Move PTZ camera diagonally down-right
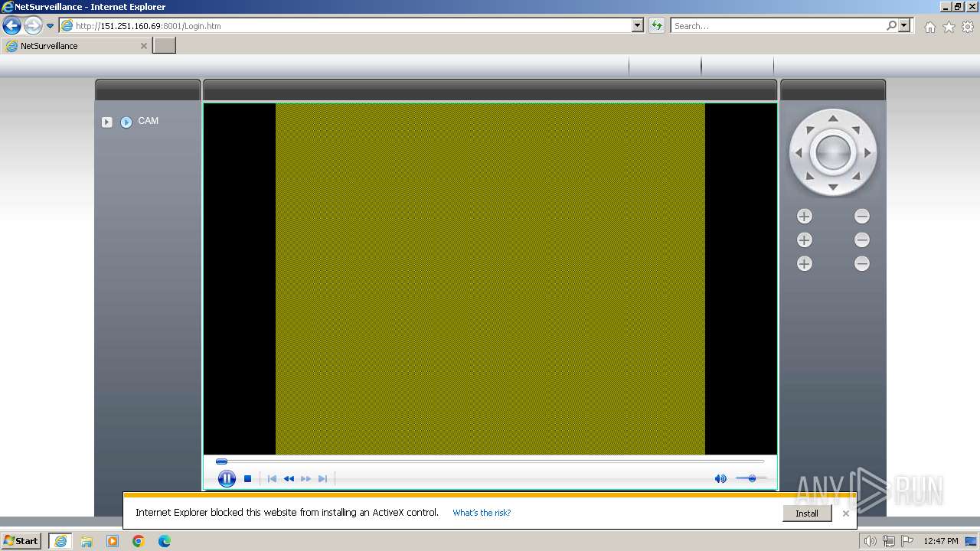 click(857, 177)
